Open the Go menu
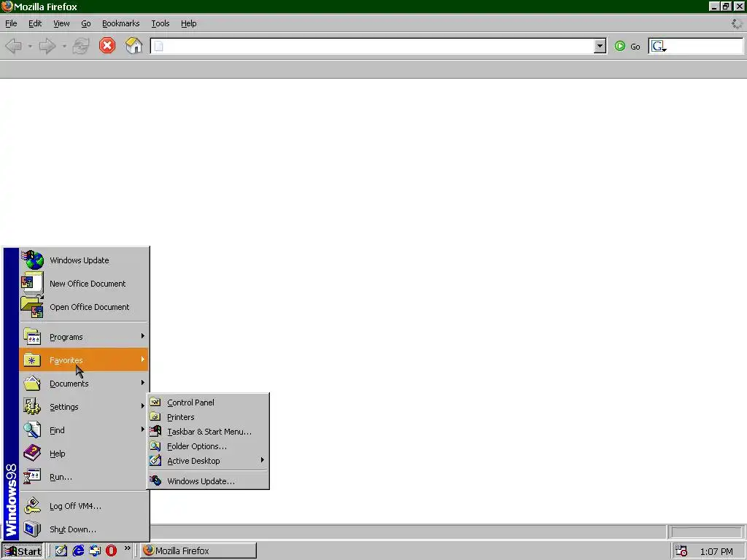The width and height of the screenshot is (747, 560). (x=86, y=23)
